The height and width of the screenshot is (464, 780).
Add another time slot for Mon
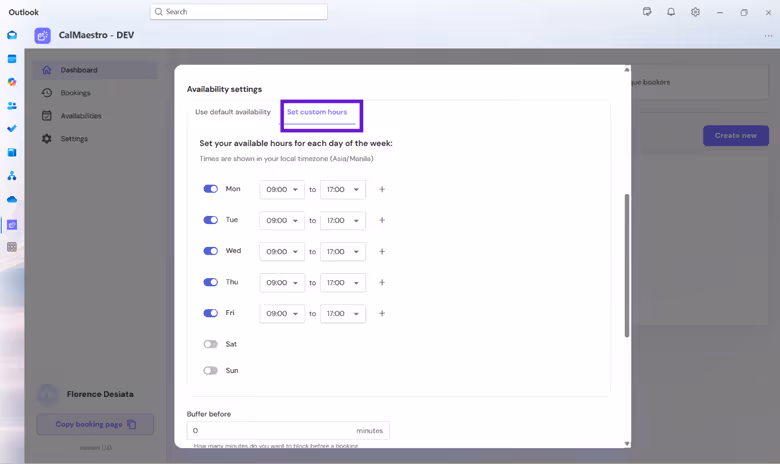pyautogui.click(x=382, y=189)
